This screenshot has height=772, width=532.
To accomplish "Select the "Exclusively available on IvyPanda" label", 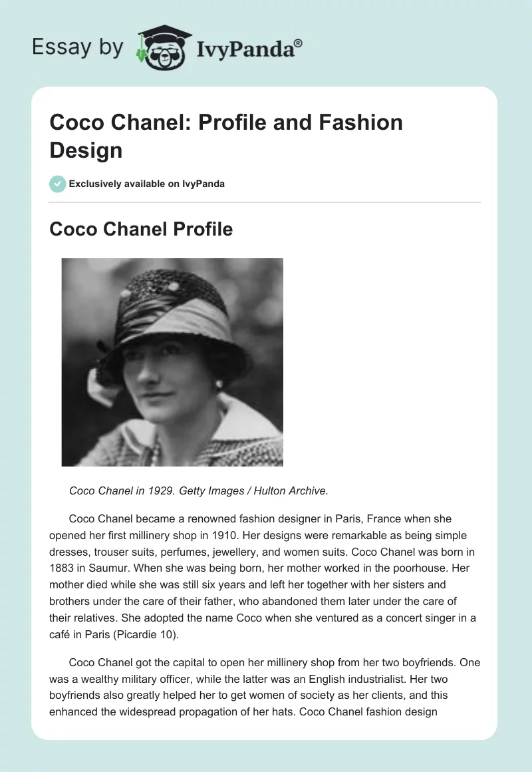I will click(x=146, y=184).
